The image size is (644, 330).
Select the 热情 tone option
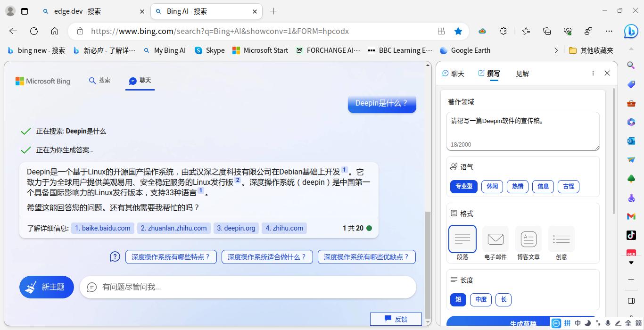click(x=518, y=186)
